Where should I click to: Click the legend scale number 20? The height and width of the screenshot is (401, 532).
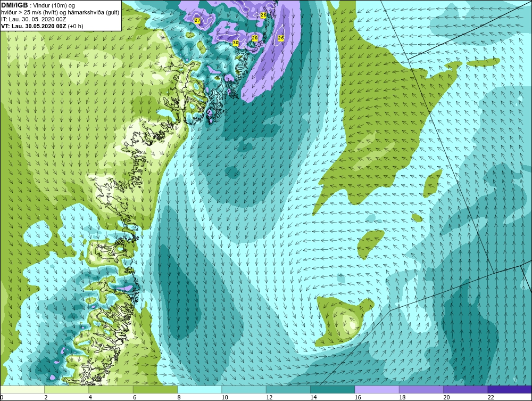pyautogui.click(x=447, y=397)
